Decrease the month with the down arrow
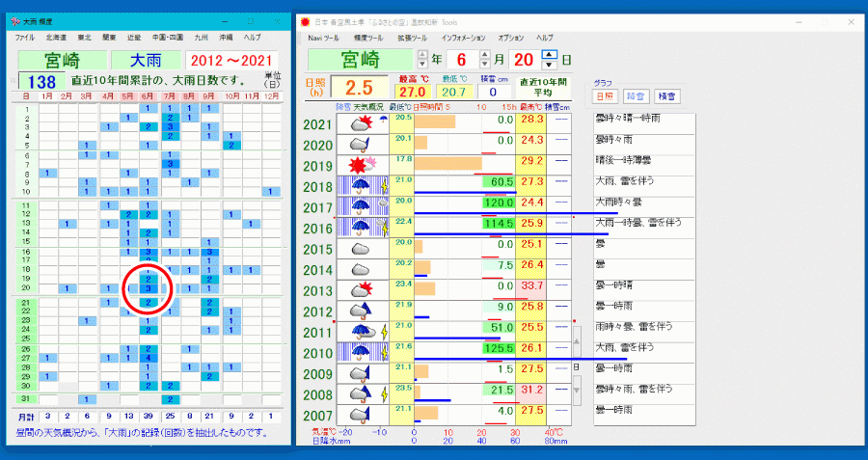This screenshot has height=460, width=868. point(485,66)
